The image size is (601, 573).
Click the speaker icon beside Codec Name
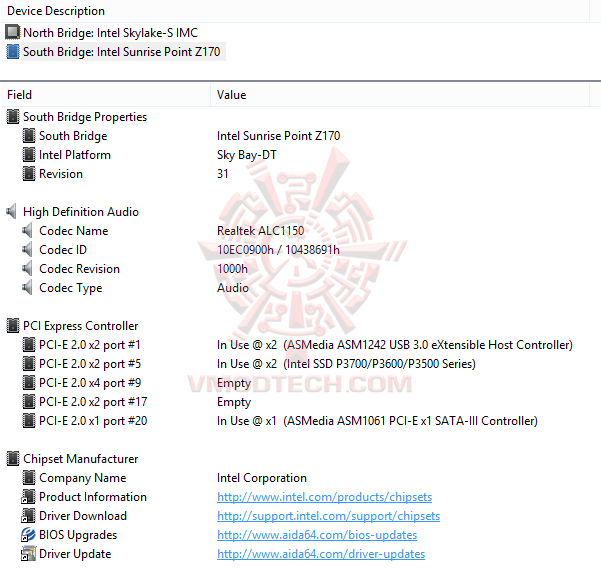[x=28, y=231]
